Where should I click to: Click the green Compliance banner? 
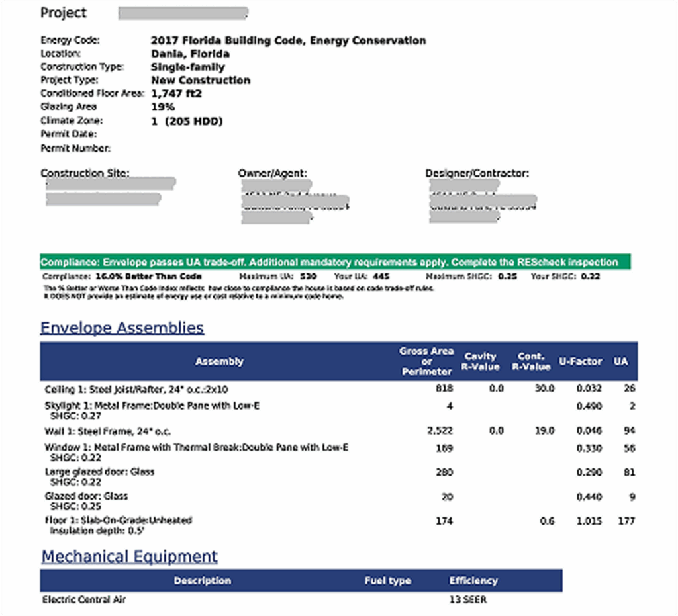click(335, 262)
